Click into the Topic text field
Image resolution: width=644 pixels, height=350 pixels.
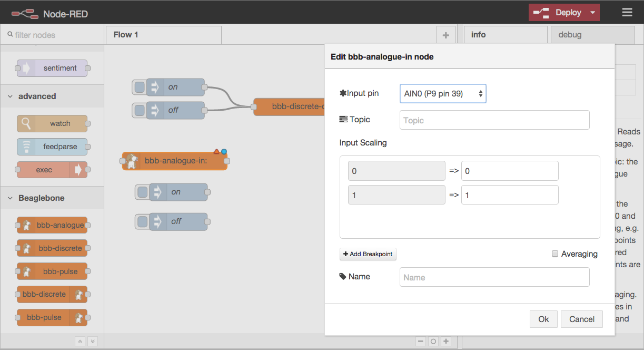(x=494, y=120)
